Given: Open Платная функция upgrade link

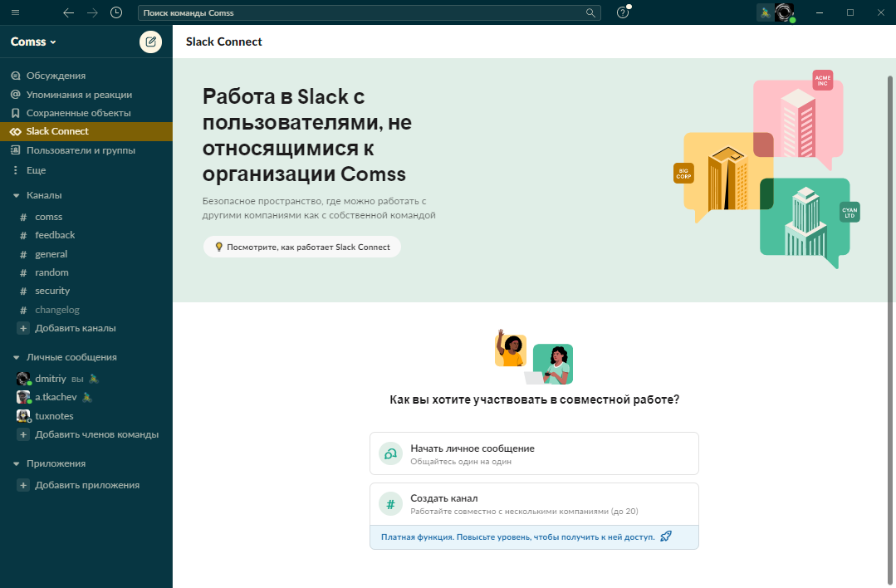Looking at the screenshot, I should point(517,537).
